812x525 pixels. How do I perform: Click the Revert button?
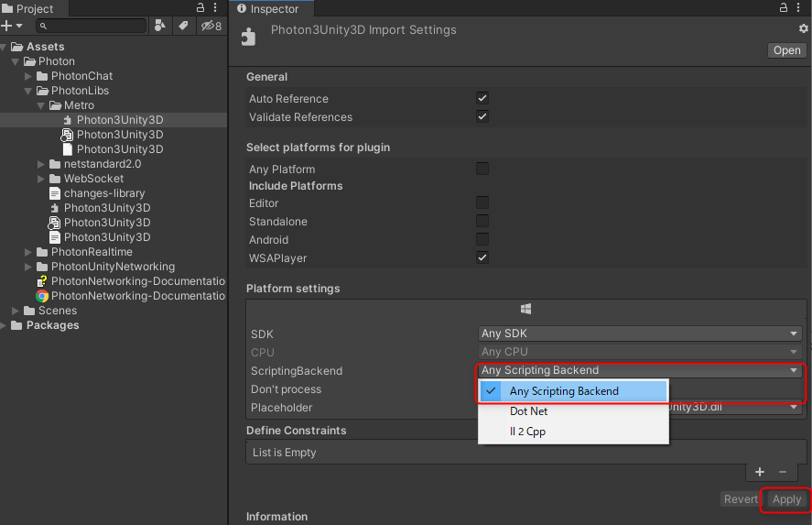tap(740, 499)
